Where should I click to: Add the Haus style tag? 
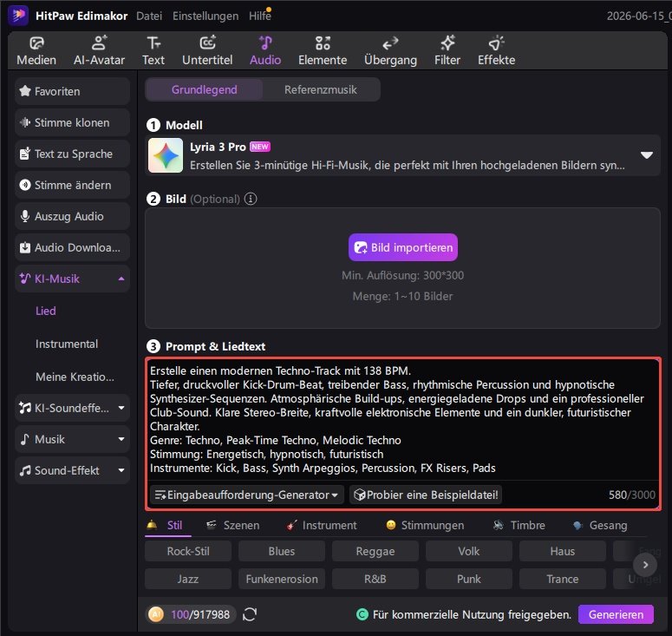563,551
